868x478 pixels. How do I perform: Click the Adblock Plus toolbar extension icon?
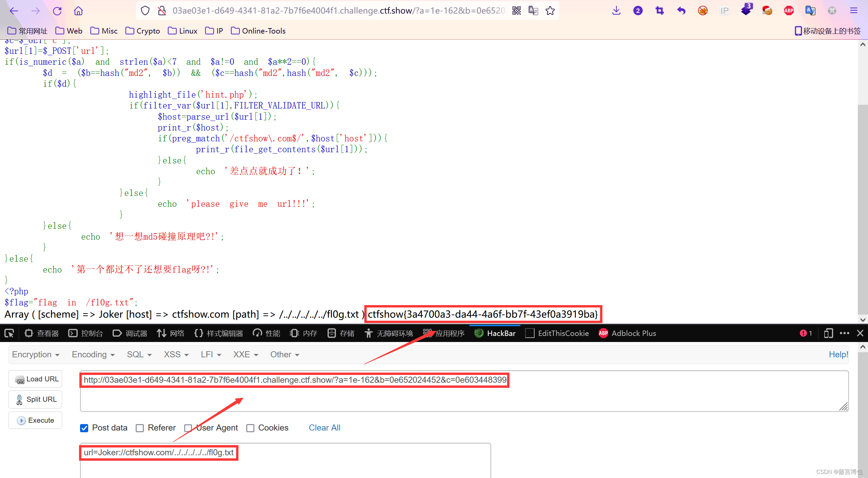click(x=789, y=11)
